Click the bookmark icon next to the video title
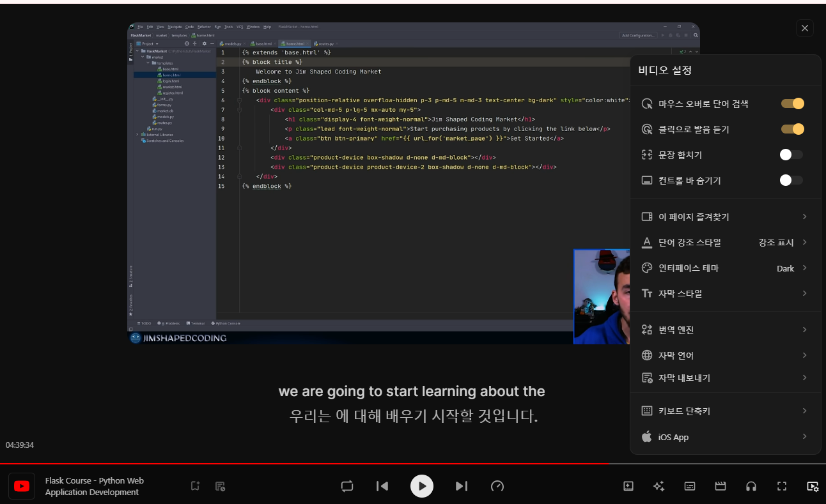 tap(195, 486)
